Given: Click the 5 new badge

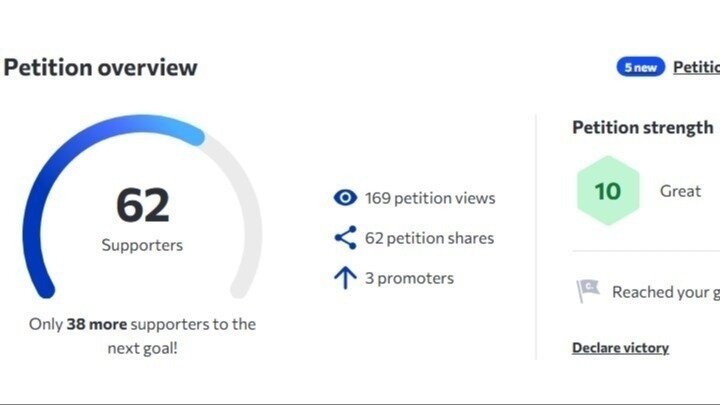Looking at the screenshot, I should pyautogui.click(x=641, y=67).
